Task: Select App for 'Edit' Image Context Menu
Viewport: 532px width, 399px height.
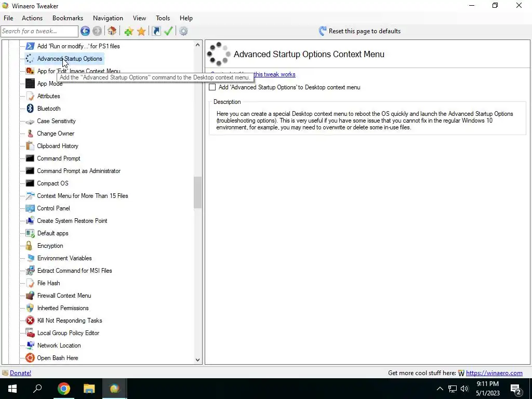Action: [79, 71]
